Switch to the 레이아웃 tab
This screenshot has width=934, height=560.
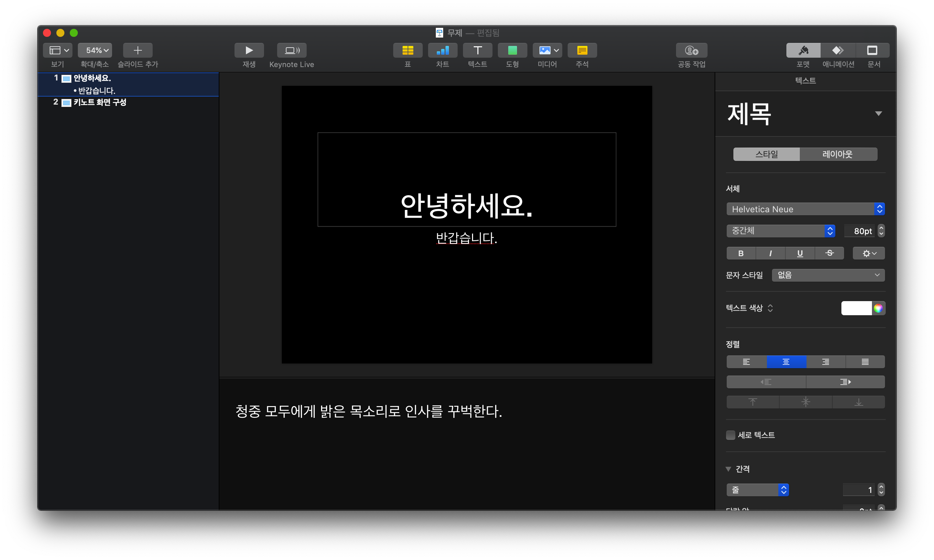pyautogui.click(x=838, y=154)
